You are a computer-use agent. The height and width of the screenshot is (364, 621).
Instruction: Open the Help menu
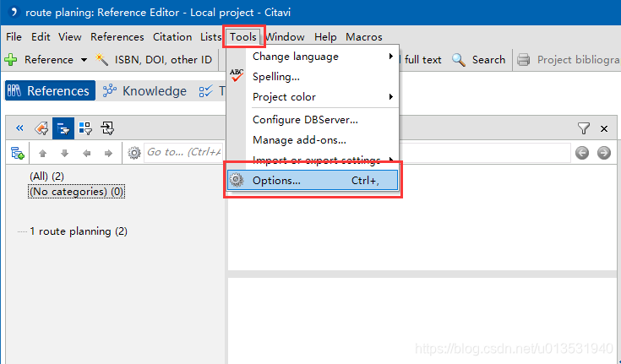[325, 37]
